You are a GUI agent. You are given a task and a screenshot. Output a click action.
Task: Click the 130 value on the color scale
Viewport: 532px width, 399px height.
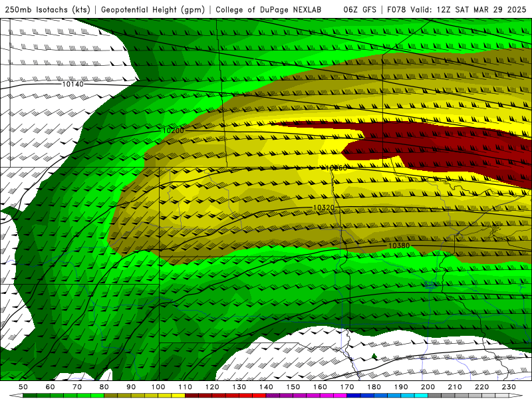[x=239, y=387]
